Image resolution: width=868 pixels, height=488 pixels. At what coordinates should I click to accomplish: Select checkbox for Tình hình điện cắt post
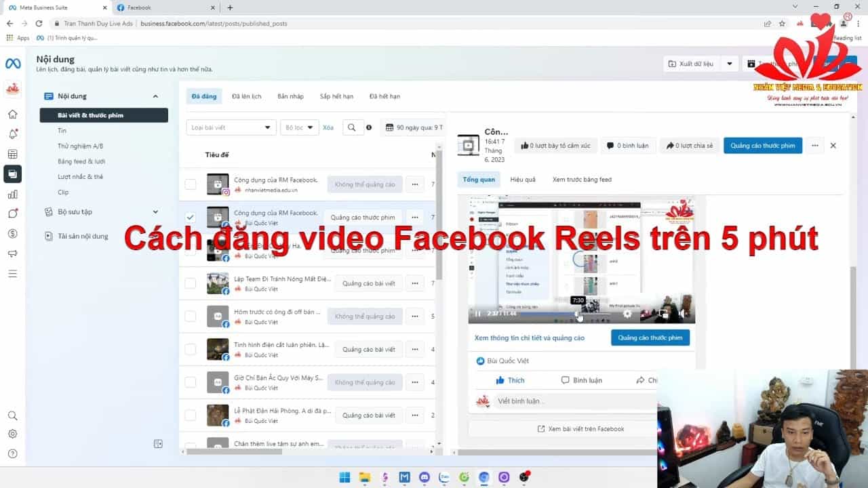click(x=191, y=349)
